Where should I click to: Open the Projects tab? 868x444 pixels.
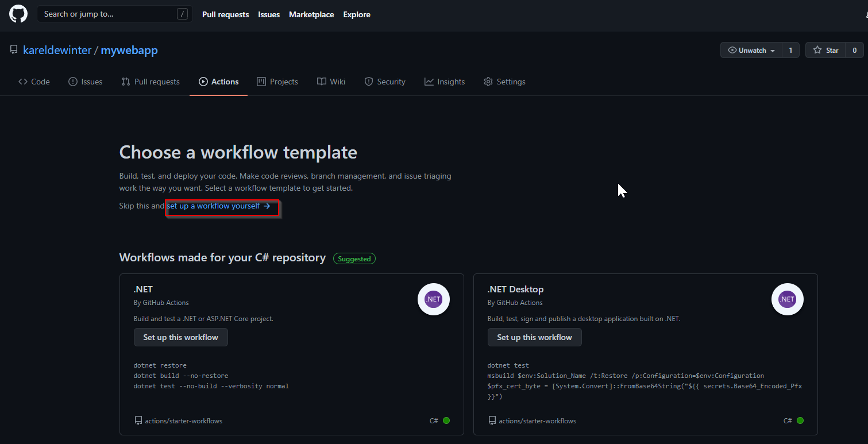277,82
